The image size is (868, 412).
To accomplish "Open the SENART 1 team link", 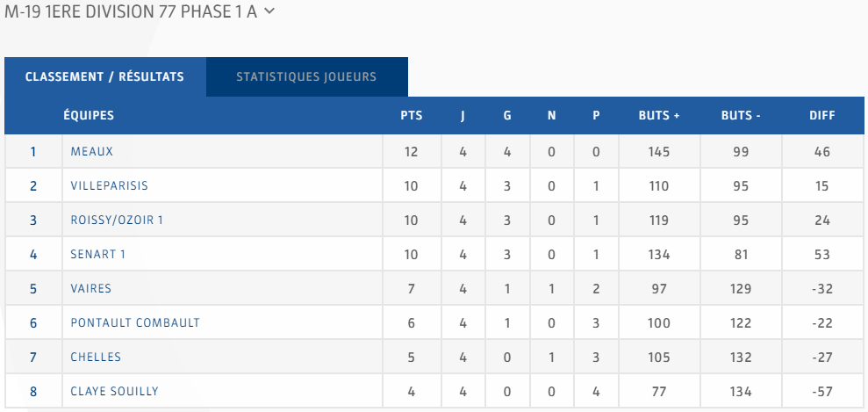I will (x=98, y=254).
